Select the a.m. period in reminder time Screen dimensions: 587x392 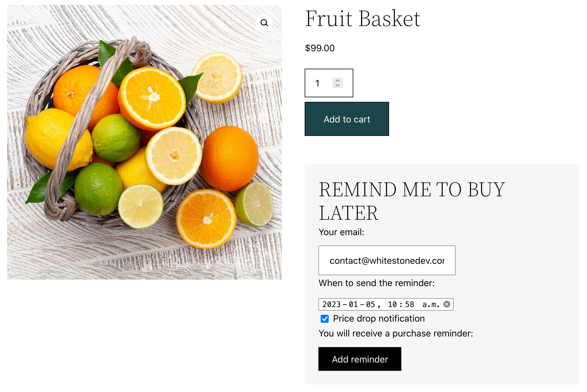point(431,304)
